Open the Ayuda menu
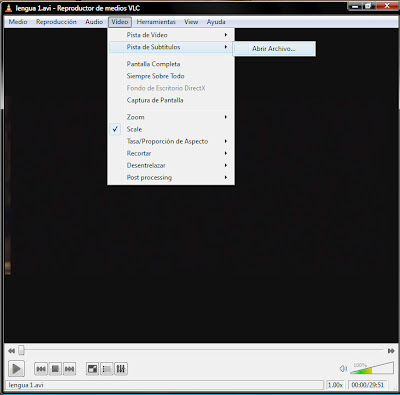 tap(216, 22)
